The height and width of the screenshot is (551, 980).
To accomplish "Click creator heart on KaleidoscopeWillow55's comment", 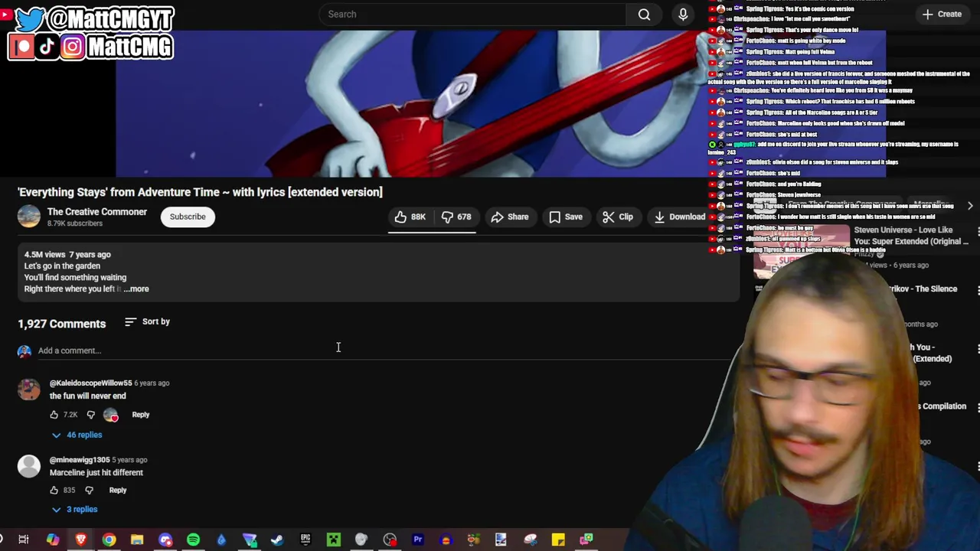I will [111, 415].
